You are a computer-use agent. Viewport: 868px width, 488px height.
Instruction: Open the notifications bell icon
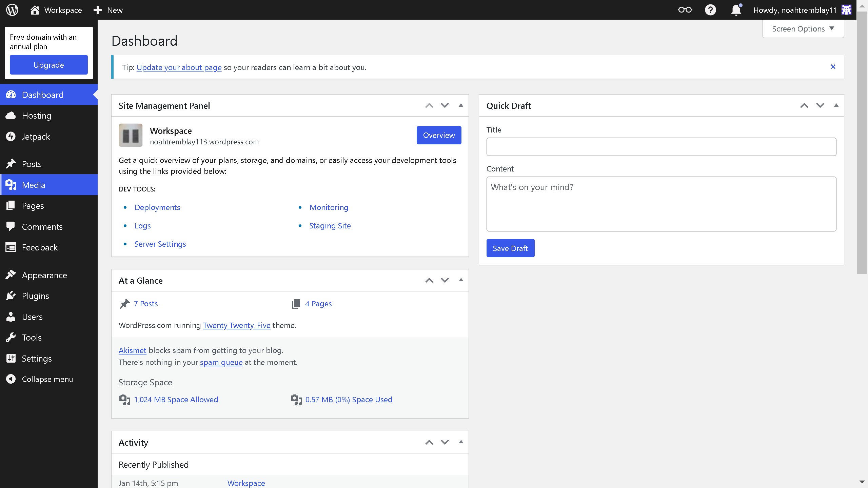coord(736,10)
